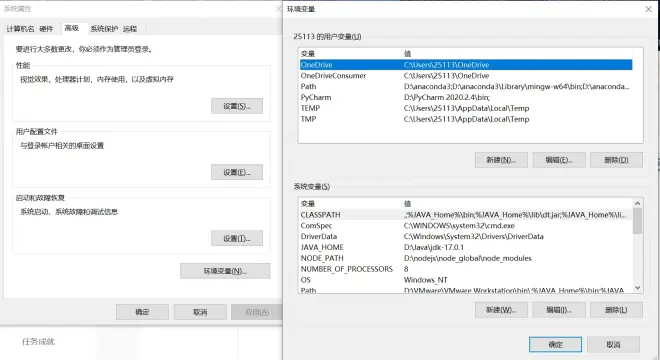The width and height of the screenshot is (660, 360).
Task: Open the 系统保护 tab
Action: pyautogui.click(x=104, y=29)
